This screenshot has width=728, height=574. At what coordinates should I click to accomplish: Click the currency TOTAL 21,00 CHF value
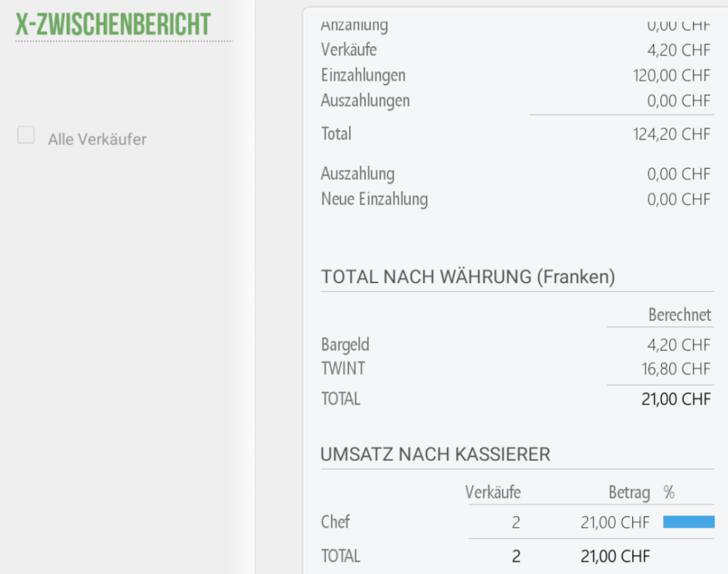pyautogui.click(x=676, y=399)
